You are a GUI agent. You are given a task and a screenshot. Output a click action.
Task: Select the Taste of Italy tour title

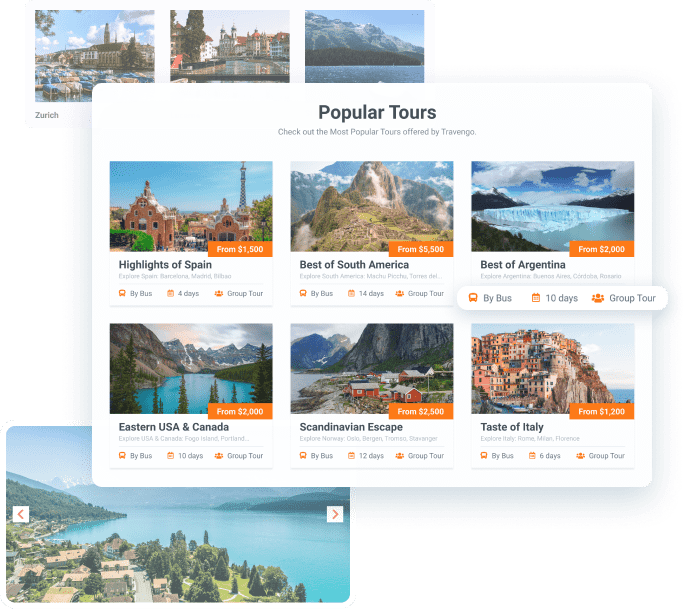tap(512, 427)
